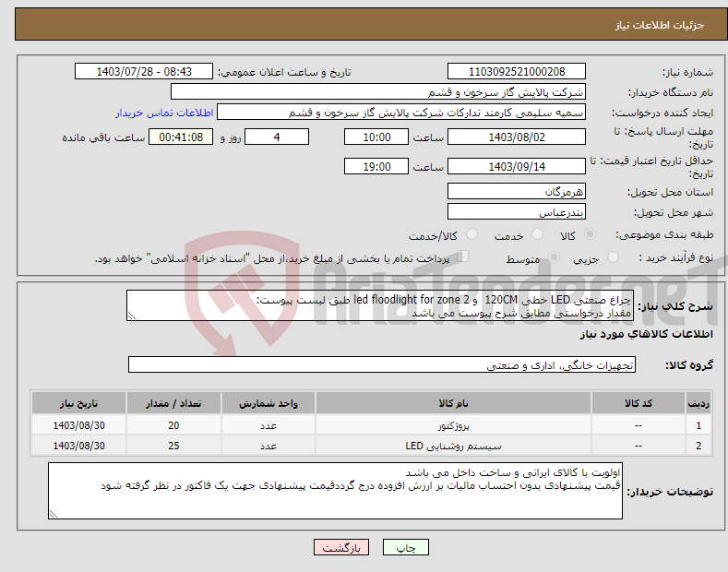Select the کالا radio button
Screen dimensions: 728x572
click(590, 234)
